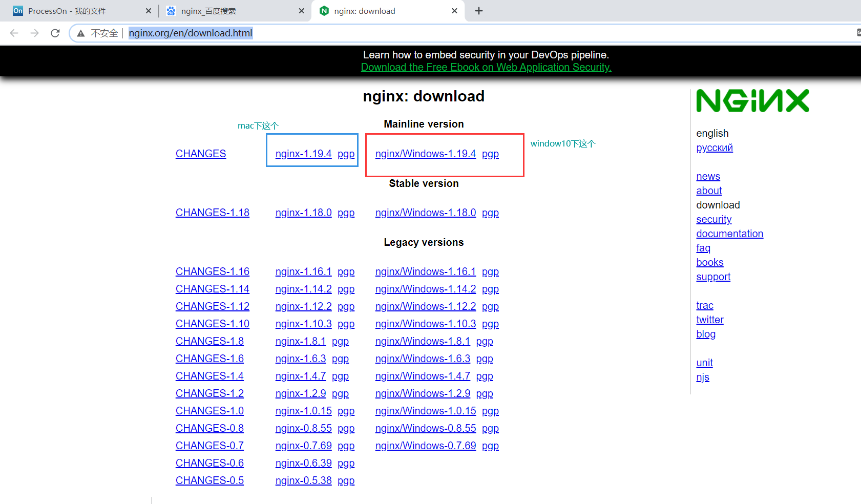861x504 pixels.
Task: Open CHANGES-1.16 link
Action: pos(213,271)
